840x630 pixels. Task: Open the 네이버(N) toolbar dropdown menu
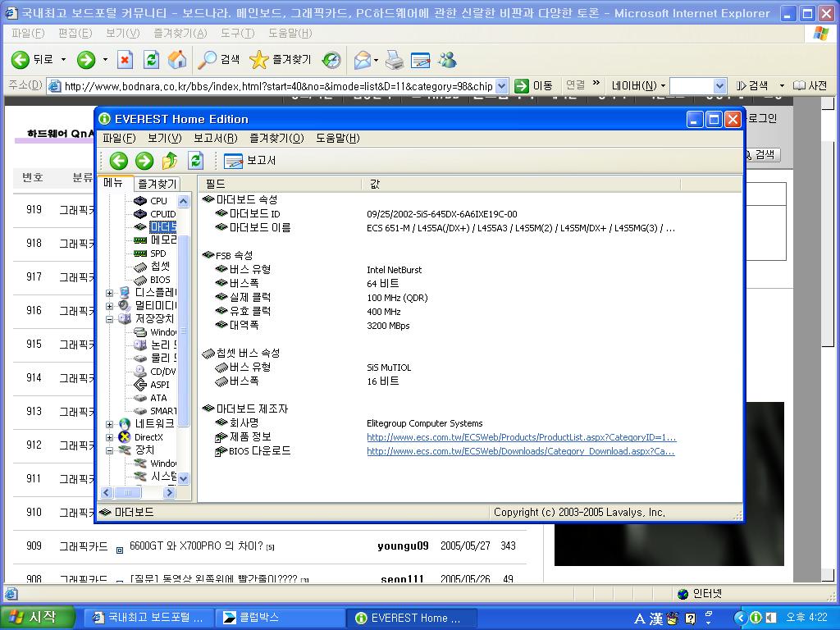pos(638,85)
